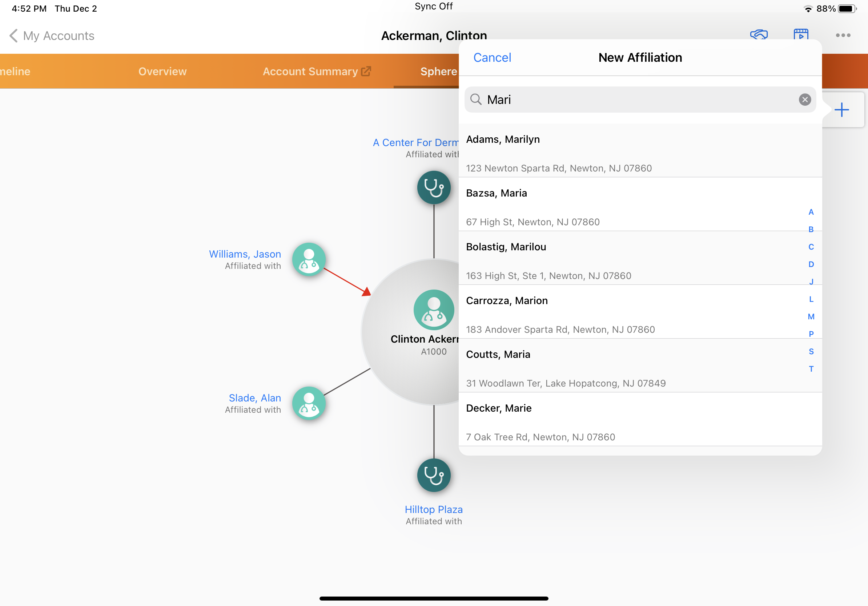Open the media presentation icon
Viewport: 868px width, 606px height.
[801, 34]
